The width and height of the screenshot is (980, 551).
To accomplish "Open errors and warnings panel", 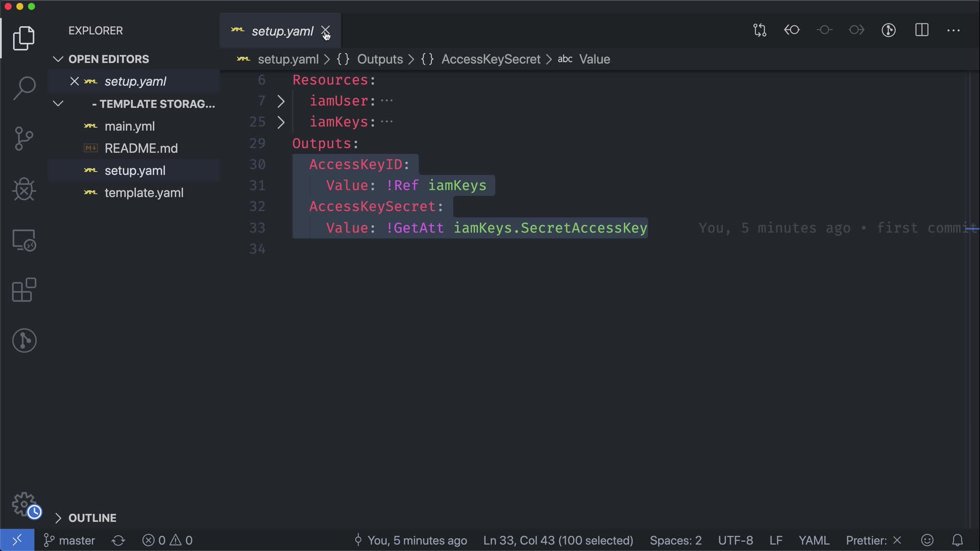I will 167,540.
